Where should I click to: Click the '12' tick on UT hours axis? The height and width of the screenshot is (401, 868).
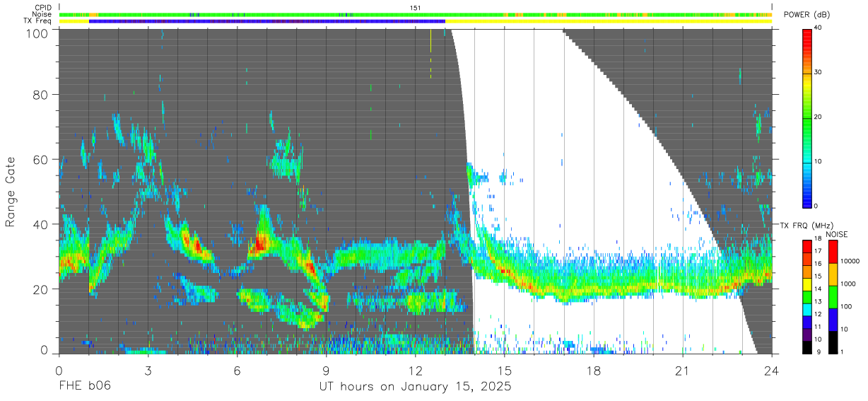coord(416,370)
